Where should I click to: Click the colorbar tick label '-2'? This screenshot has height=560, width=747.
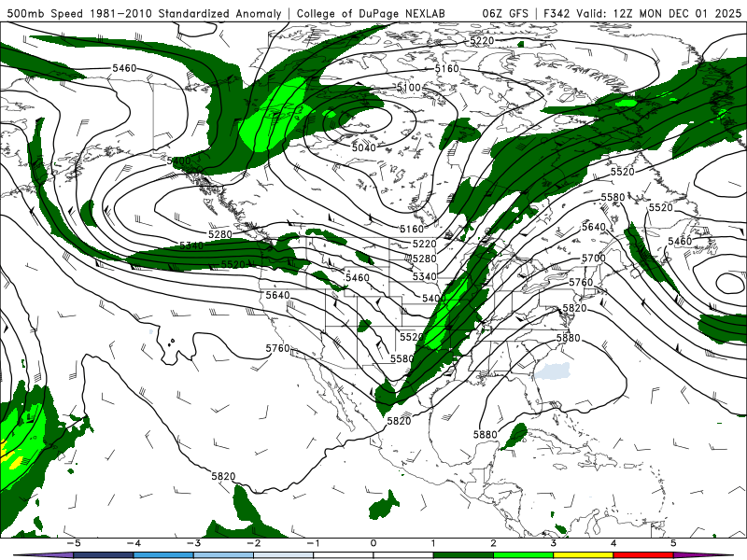click(253, 543)
